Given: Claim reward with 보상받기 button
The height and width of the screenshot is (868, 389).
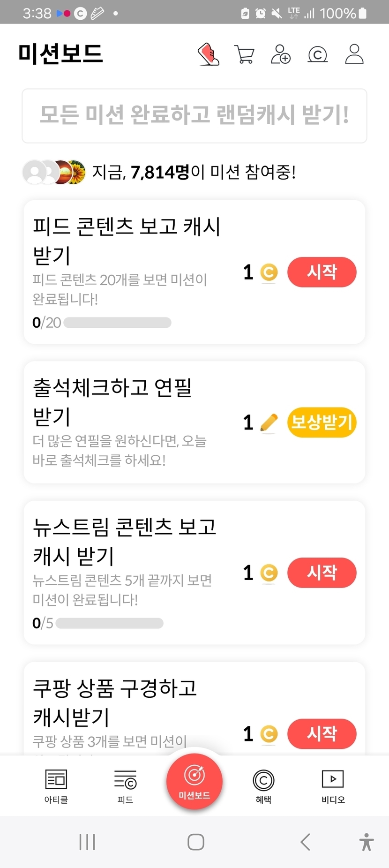Looking at the screenshot, I should pos(322,423).
